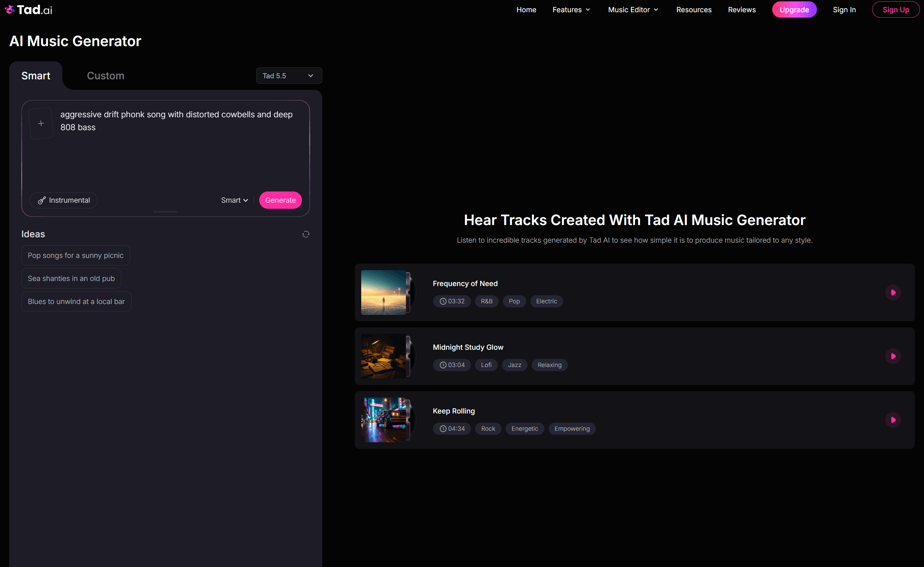Screen dimensions: 924x567
Task: Select the 'Blues to unwind at a local bar' idea
Action: (76, 302)
